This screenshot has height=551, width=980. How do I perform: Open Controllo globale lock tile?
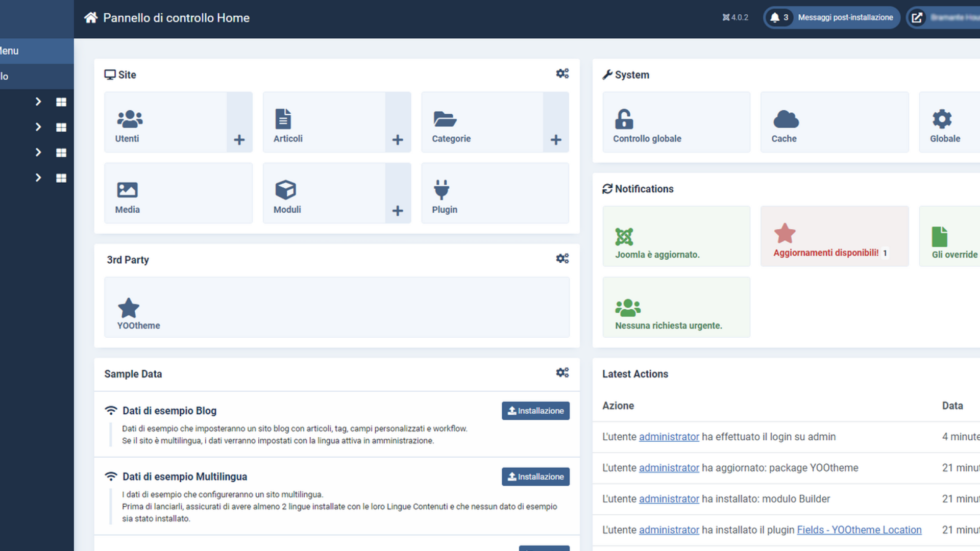click(x=676, y=122)
